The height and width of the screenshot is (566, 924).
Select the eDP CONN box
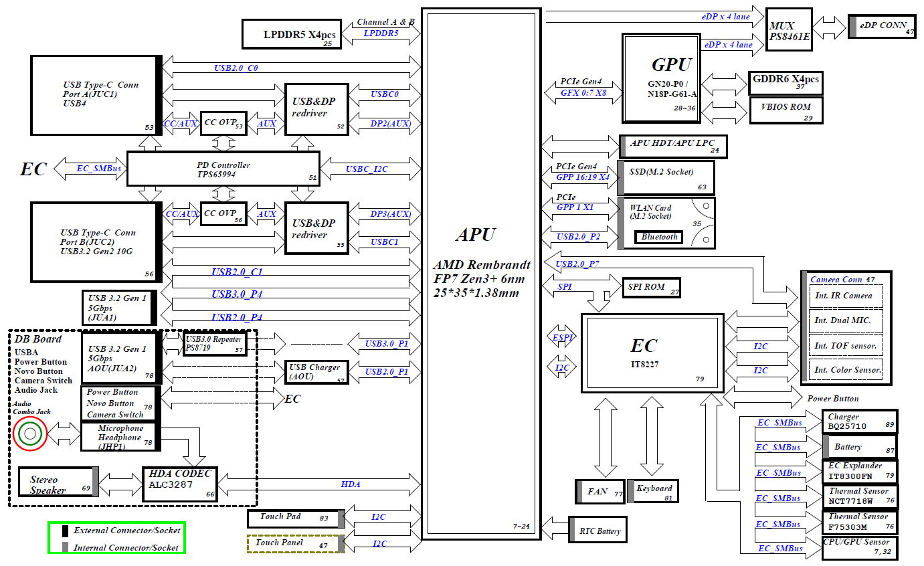pyautogui.click(x=881, y=26)
